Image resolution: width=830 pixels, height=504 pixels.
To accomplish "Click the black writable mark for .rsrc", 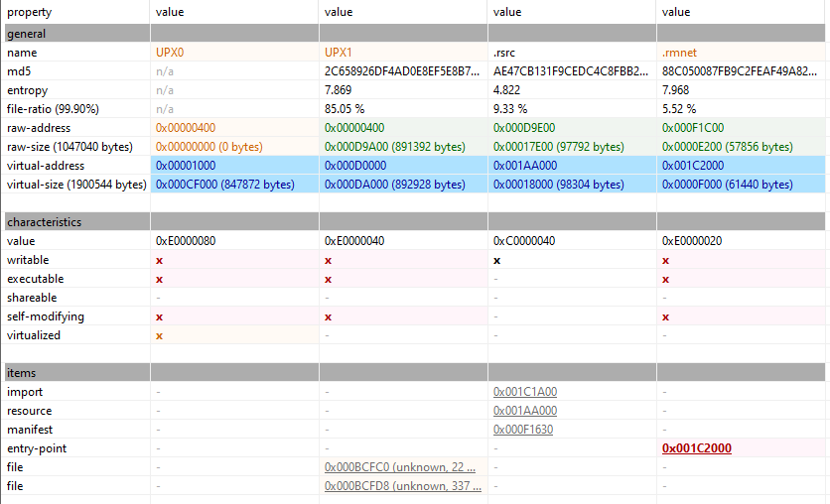I will click(x=497, y=260).
